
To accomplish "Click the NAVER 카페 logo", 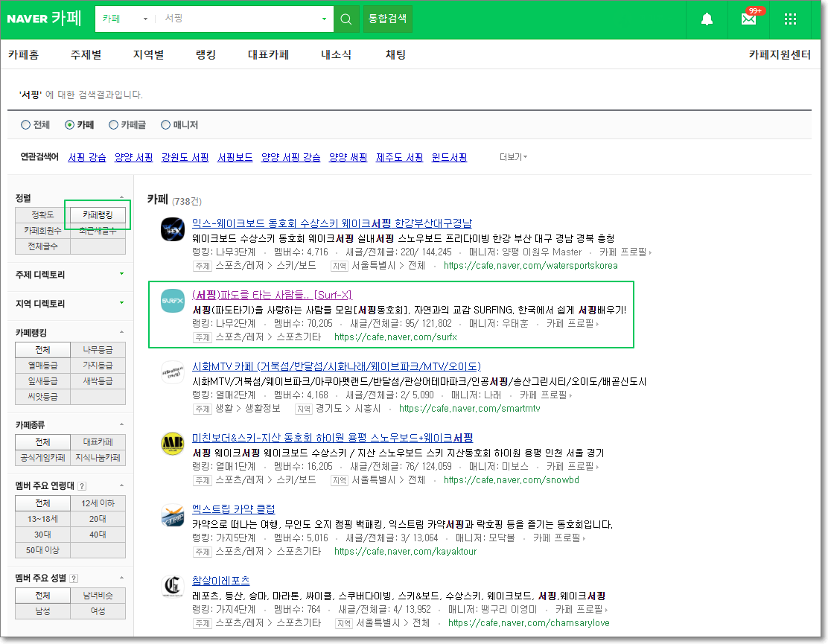I will point(45,19).
